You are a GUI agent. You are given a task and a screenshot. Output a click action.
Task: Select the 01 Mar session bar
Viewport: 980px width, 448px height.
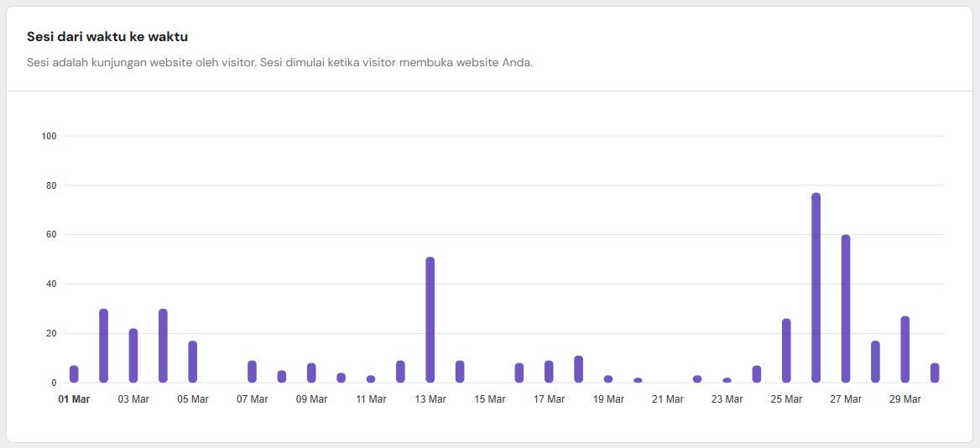[x=74, y=374]
